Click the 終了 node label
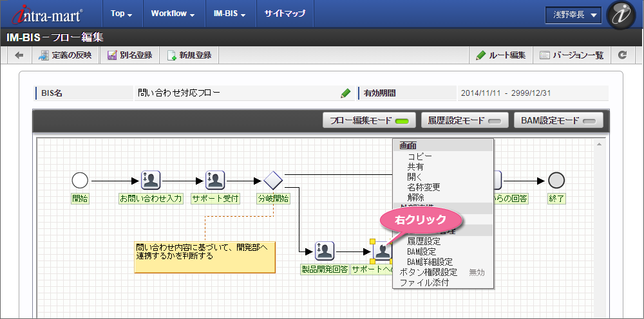 [x=556, y=199]
